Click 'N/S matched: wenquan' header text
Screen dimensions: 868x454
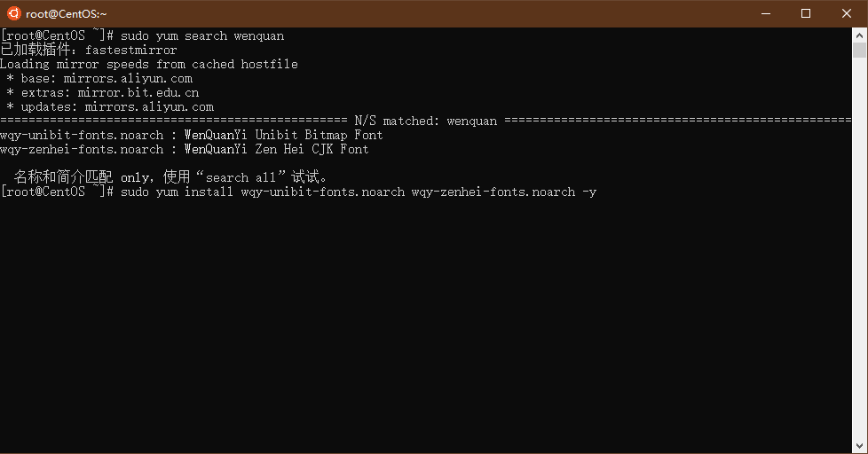tap(426, 121)
